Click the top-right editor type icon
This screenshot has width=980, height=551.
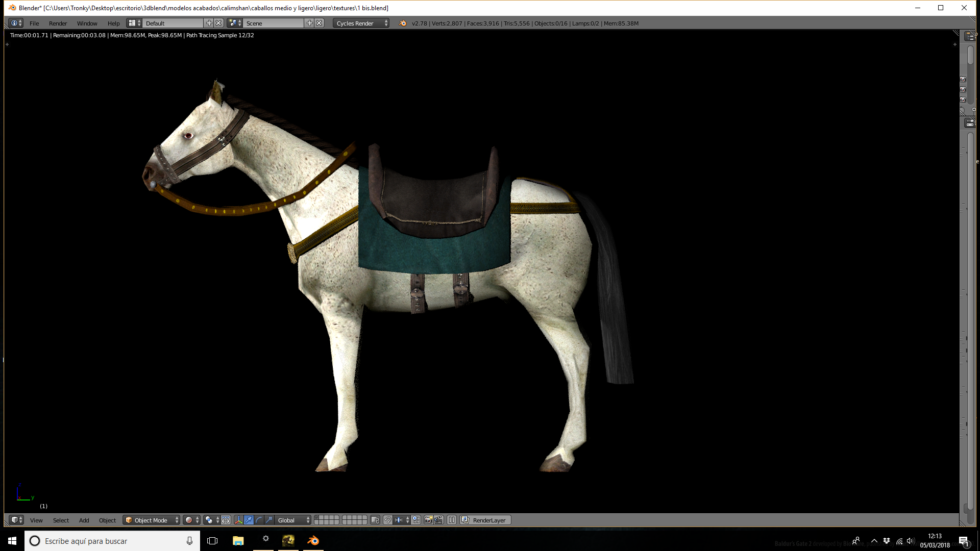pyautogui.click(x=970, y=36)
